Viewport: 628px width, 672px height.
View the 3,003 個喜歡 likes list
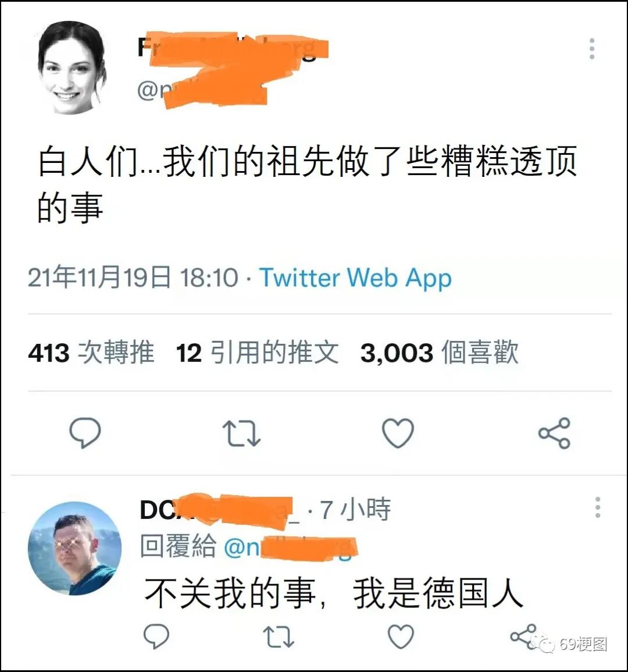(x=440, y=352)
